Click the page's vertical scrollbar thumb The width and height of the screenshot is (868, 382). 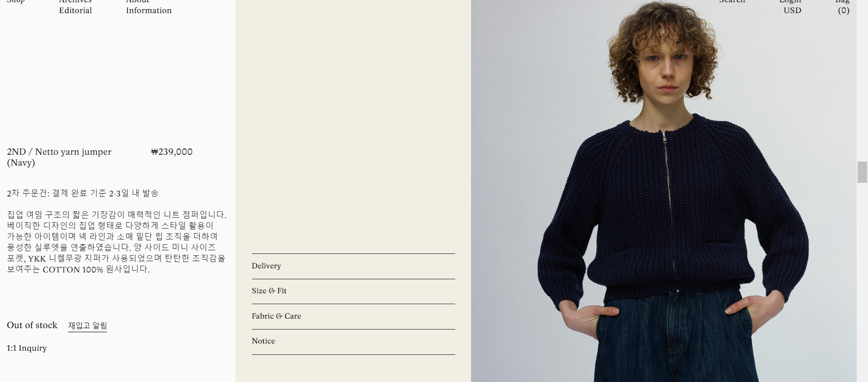coord(862,172)
